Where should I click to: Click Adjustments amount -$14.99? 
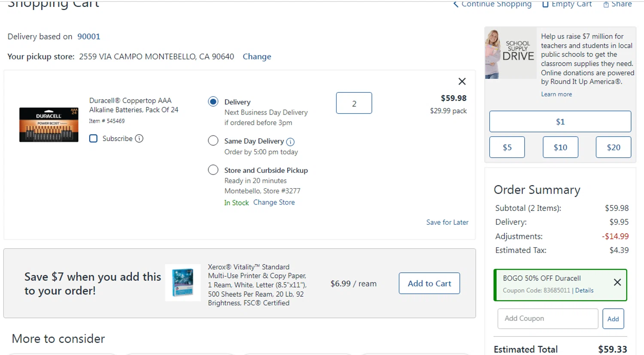[x=615, y=236]
